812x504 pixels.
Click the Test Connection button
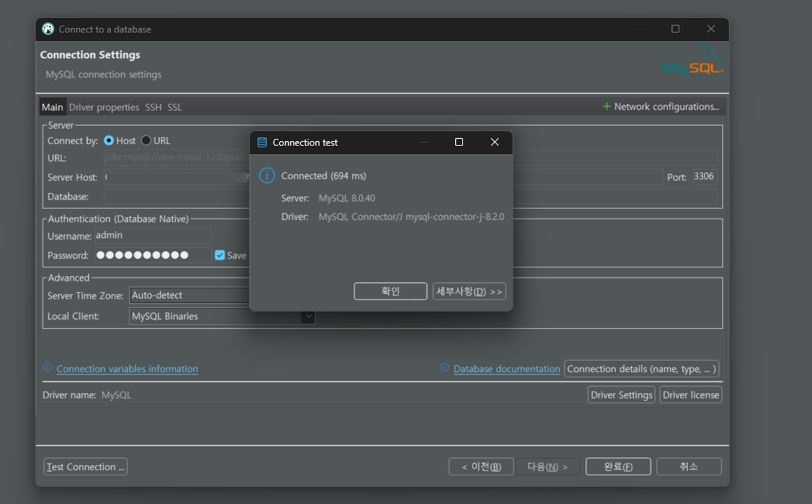coord(85,467)
